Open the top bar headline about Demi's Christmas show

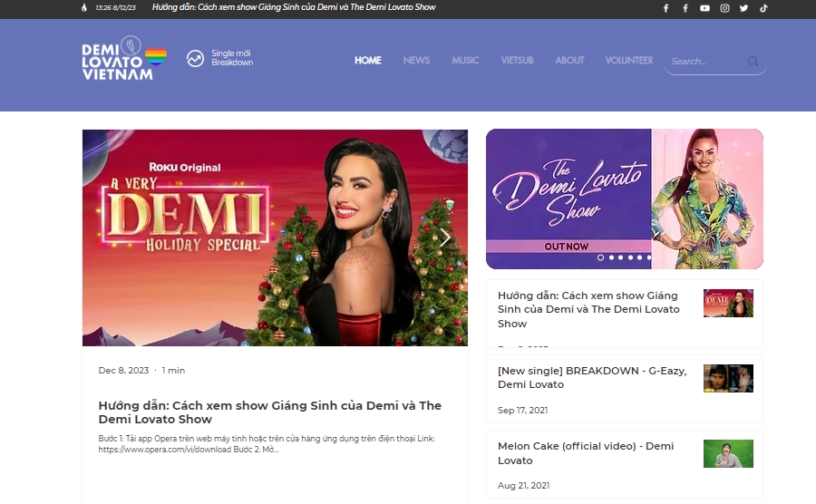coord(294,7)
